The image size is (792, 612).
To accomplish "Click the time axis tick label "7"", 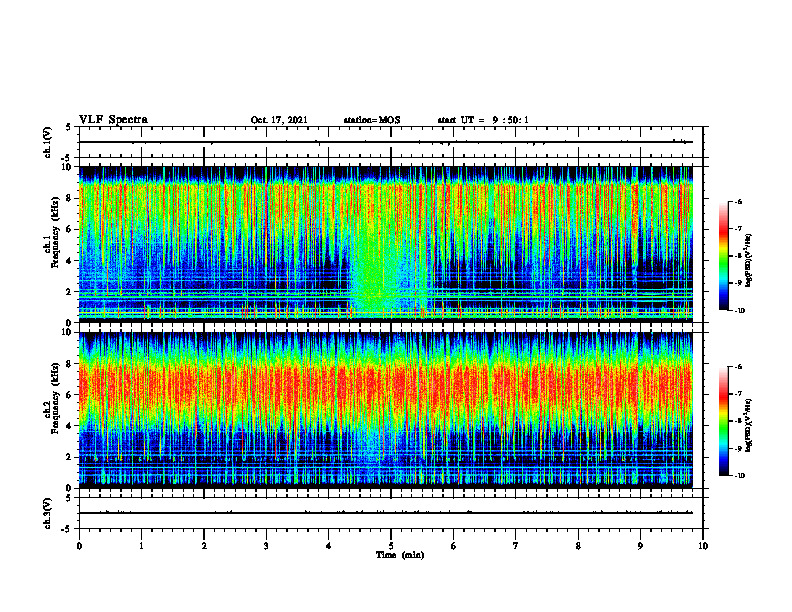I will tap(516, 546).
